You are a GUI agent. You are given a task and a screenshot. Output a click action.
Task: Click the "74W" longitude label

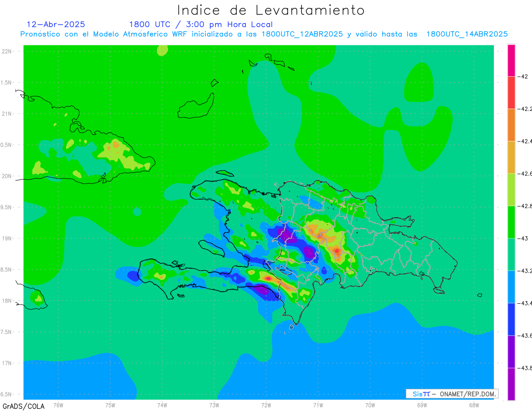click(162, 405)
